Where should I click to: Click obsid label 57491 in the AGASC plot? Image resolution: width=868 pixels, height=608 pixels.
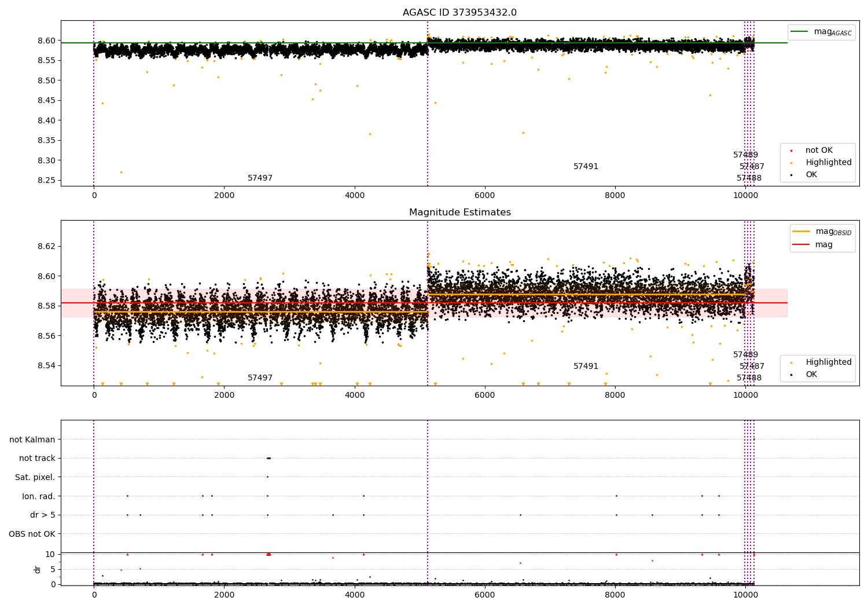coord(586,167)
